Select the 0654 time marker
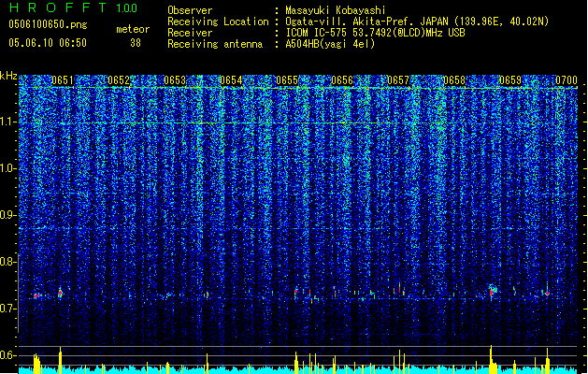 click(231, 80)
